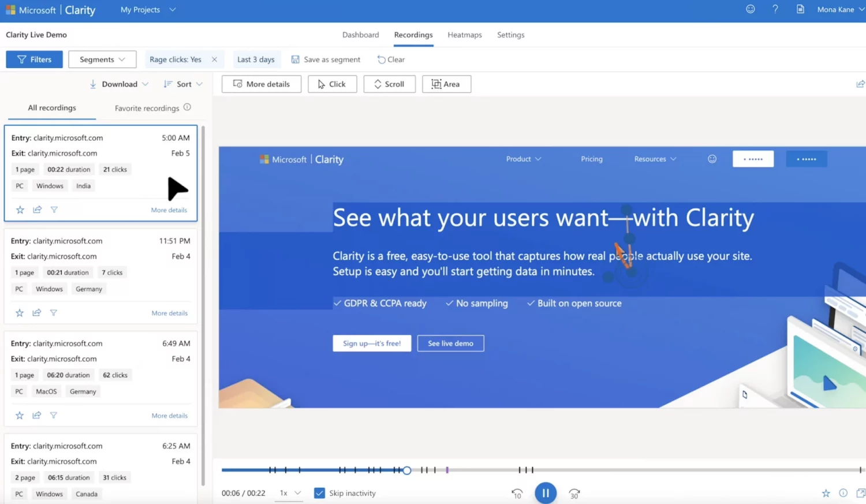Click the recordings list scrollbar
The height and width of the screenshot is (504, 866).
click(203, 306)
